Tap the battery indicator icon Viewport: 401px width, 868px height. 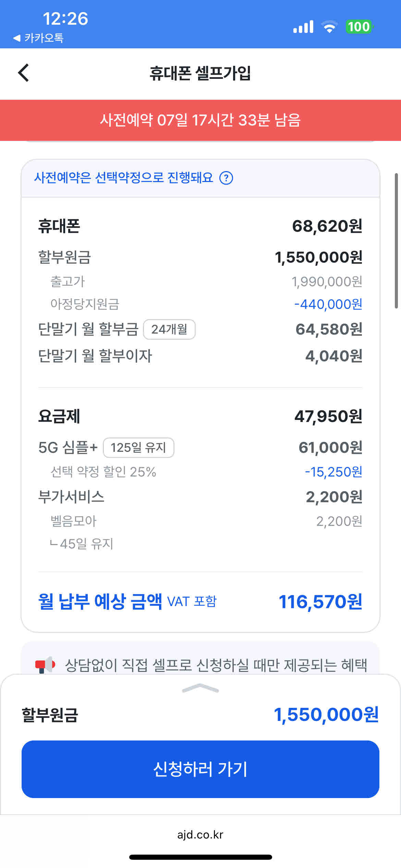click(x=359, y=27)
